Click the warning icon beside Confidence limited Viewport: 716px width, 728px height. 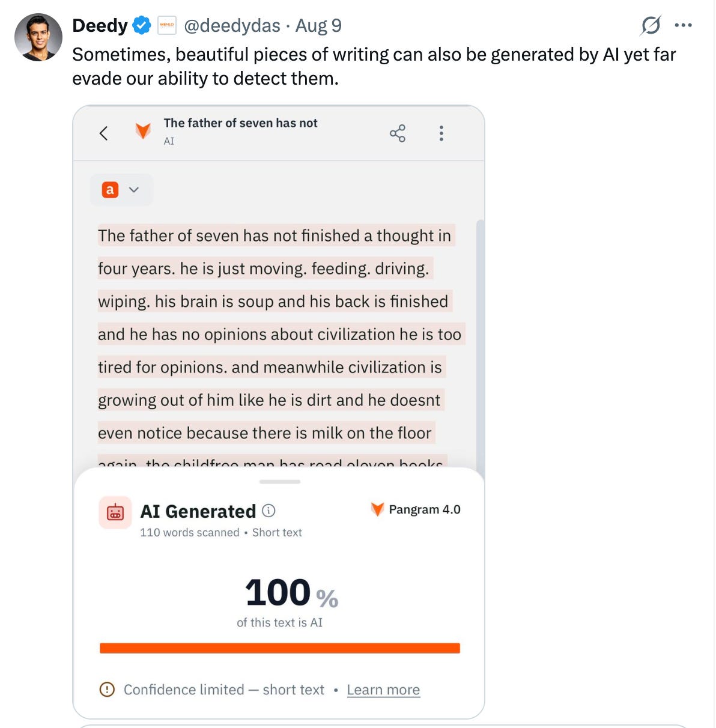(x=107, y=689)
